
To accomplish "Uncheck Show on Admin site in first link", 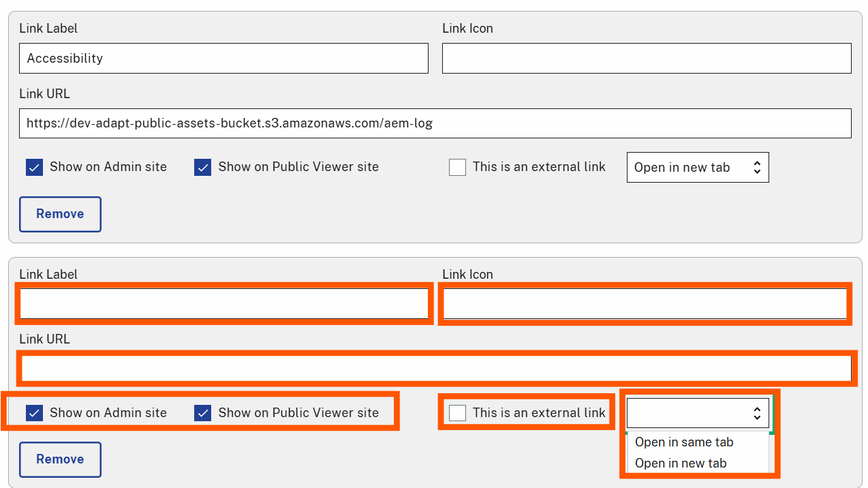I will [34, 167].
